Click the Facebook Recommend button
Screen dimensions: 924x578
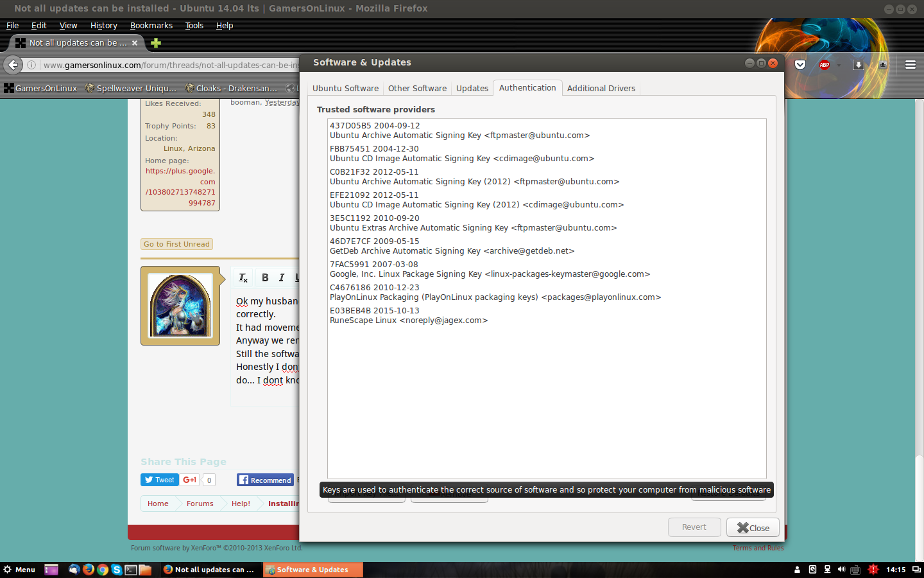click(x=265, y=480)
